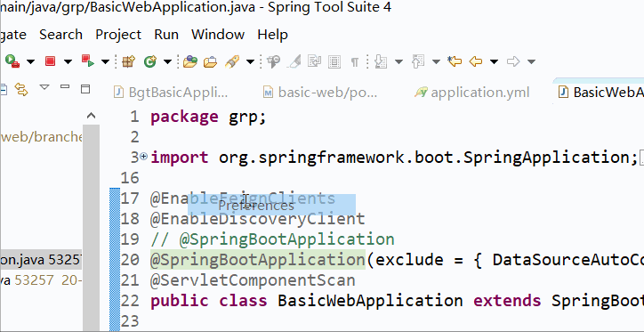Viewport: 644px width, 332px height.
Task: Click on @ServletComponentScan annotation text
Action: 253,280
